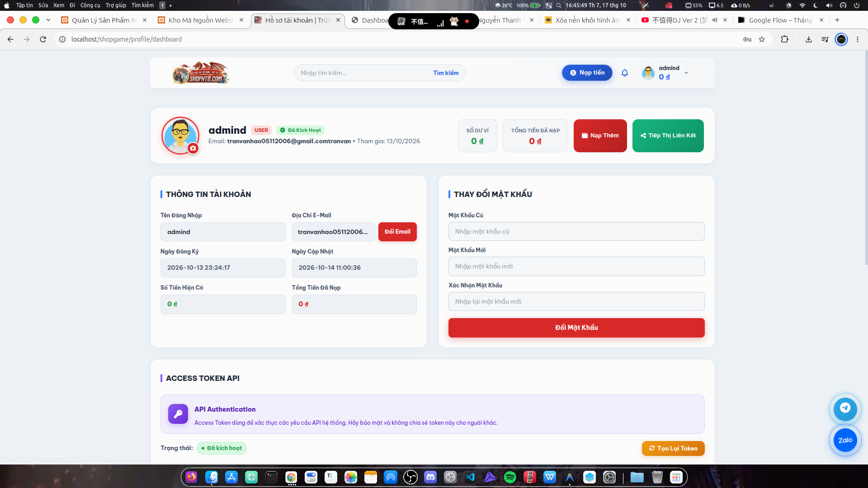
Task: Reload the page with refresh icon
Action: (x=43, y=39)
